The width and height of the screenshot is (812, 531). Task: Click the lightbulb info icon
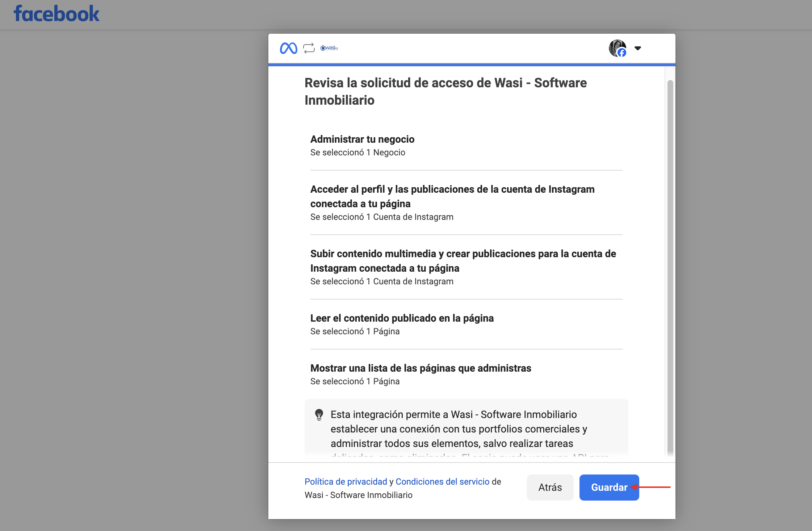(x=319, y=415)
